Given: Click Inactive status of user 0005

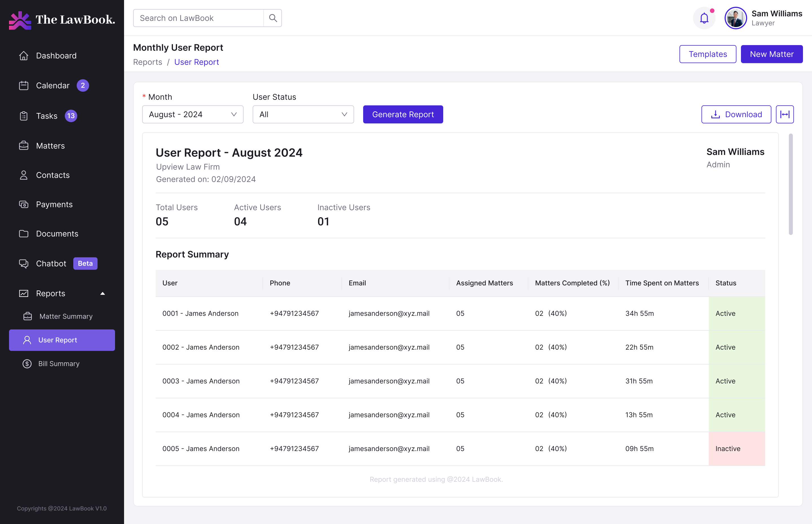Looking at the screenshot, I should tap(737, 449).
